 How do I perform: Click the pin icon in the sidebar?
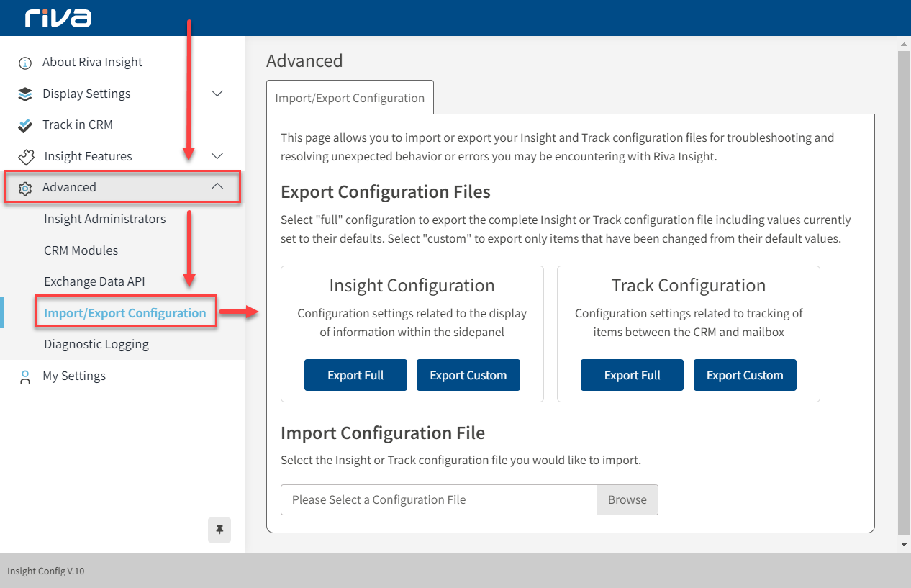point(219,530)
